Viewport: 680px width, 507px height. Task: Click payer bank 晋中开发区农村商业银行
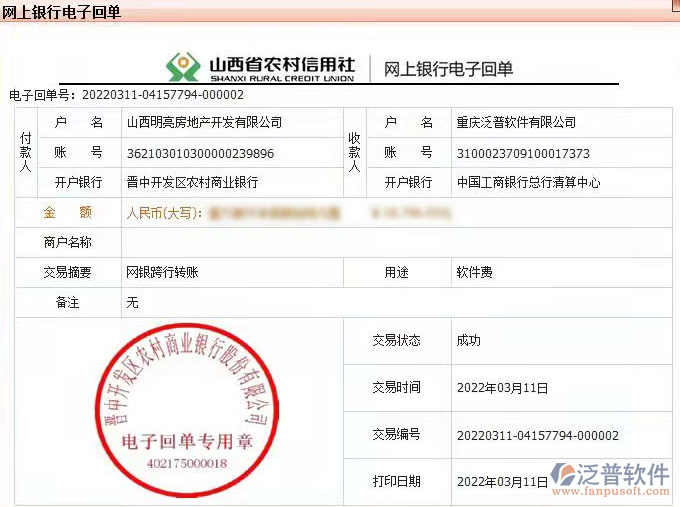click(192, 183)
